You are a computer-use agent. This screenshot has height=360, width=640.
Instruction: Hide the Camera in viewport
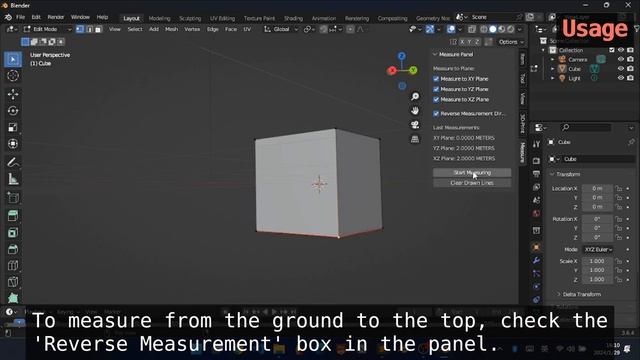pos(621,60)
